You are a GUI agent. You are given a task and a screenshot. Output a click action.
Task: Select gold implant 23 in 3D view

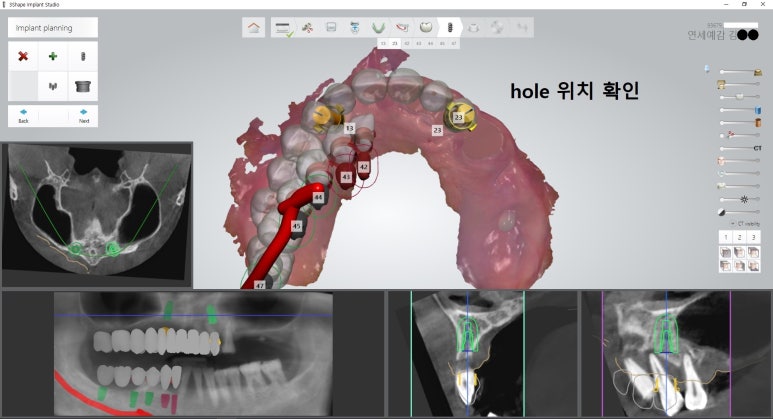(459, 117)
